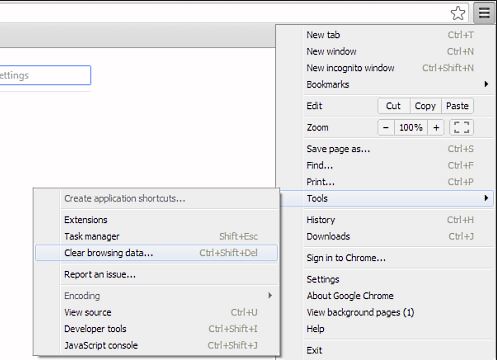Click the Paste button
The height and width of the screenshot is (360, 497).
pyautogui.click(x=457, y=106)
